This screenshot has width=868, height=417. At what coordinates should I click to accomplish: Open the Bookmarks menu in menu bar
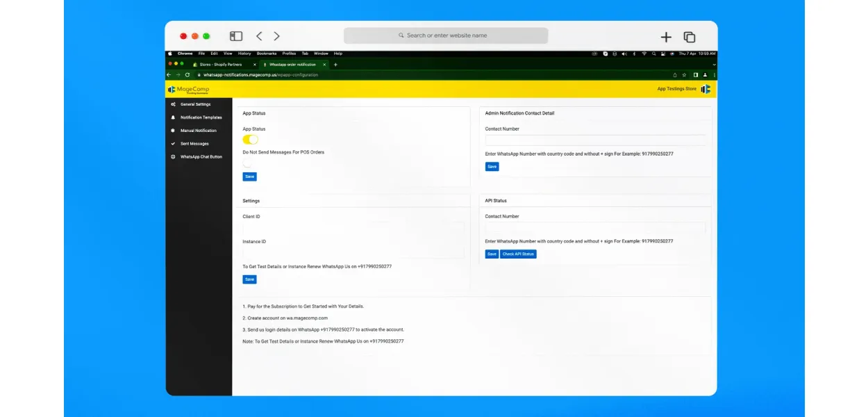click(267, 54)
